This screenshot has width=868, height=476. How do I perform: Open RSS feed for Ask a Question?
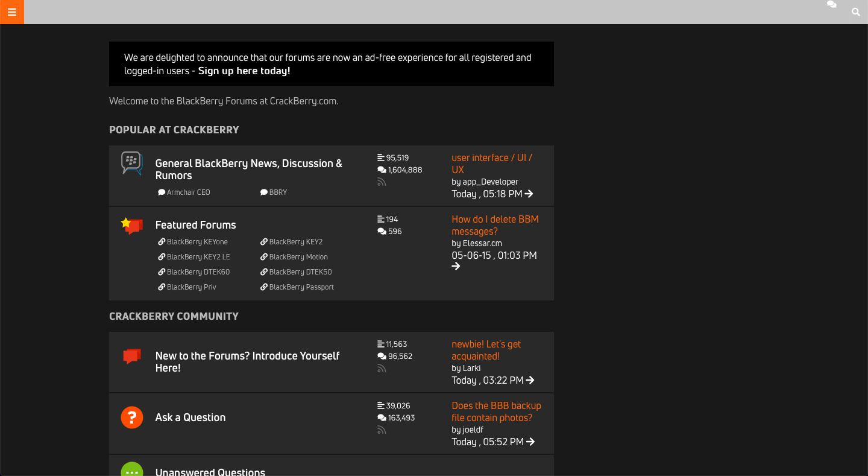[382, 430]
